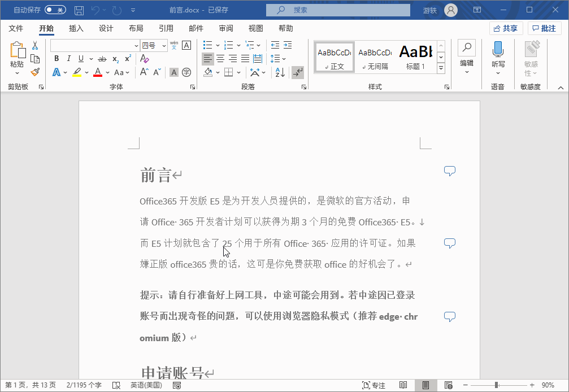This screenshot has height=392, width=569.
Task: Click the Copy icon
Action: click(35, 59)
